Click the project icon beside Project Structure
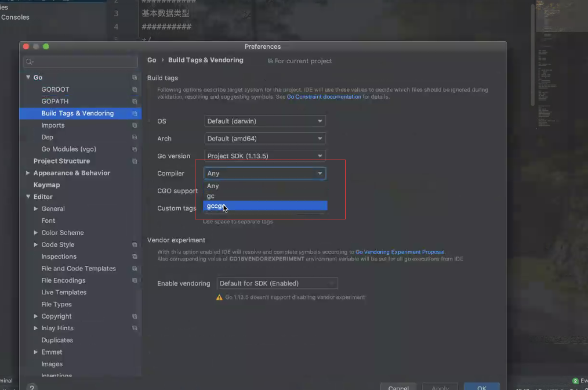 (x=135, y=161)
